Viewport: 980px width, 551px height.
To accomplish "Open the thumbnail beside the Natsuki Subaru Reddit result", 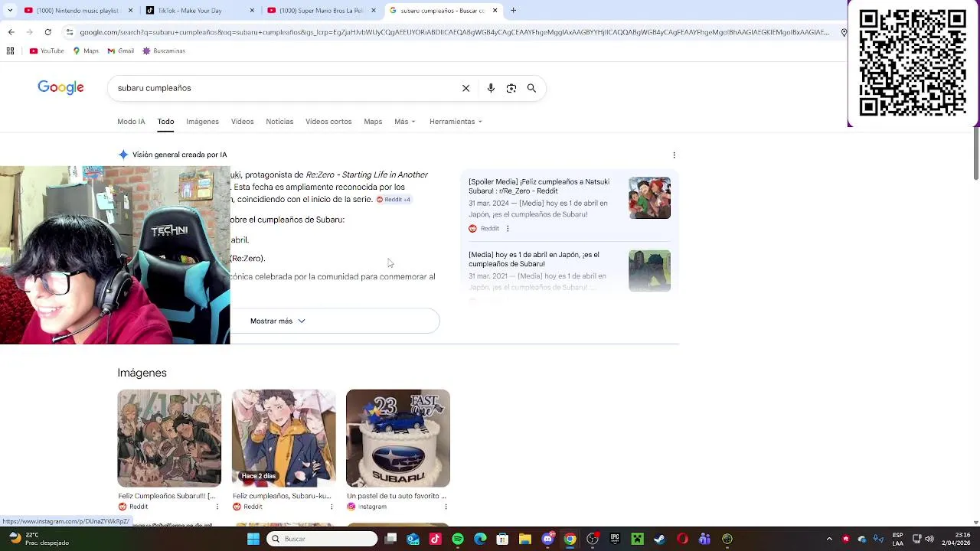I will (649, 197).
